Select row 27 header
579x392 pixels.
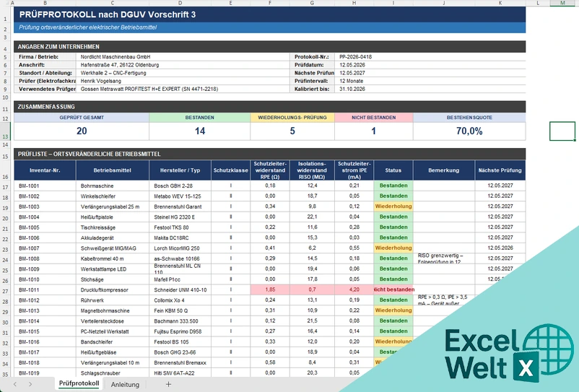5,290
